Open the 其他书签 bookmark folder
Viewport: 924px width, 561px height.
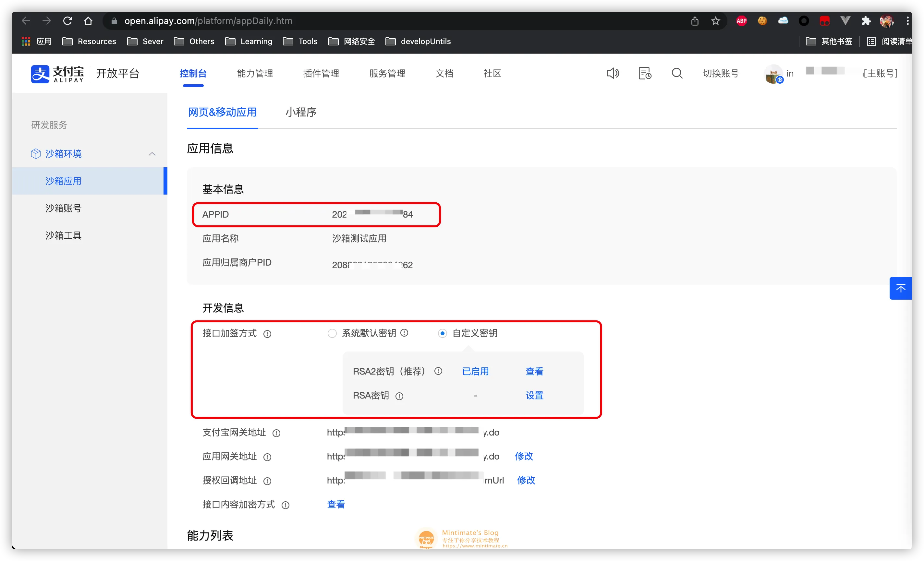(x=829, y=41)
